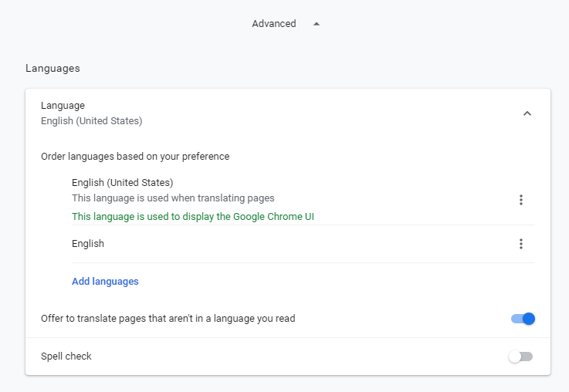Collapse the Advanced settings label

click(x=273, y=24)
